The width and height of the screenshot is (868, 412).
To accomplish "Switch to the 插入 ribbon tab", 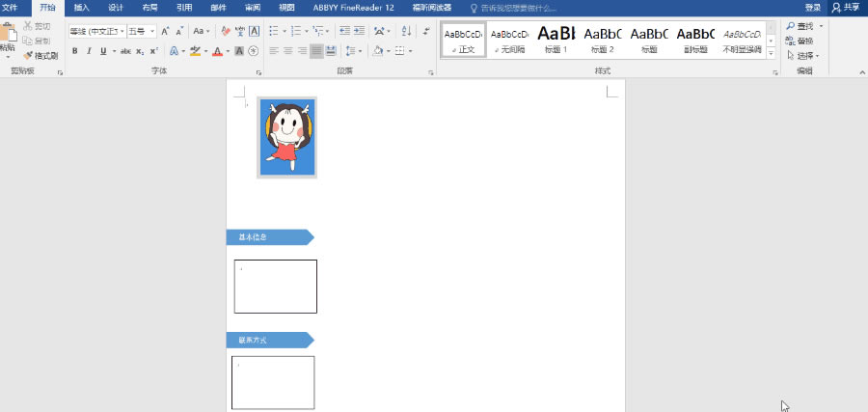I will [x=82, y=8].
